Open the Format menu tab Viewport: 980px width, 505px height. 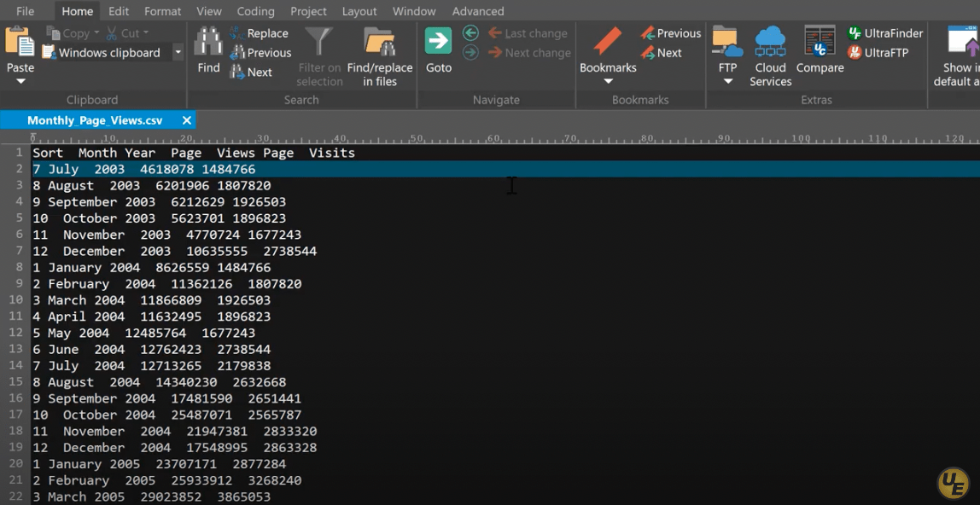pyautogui.click(x=162, y=11)
